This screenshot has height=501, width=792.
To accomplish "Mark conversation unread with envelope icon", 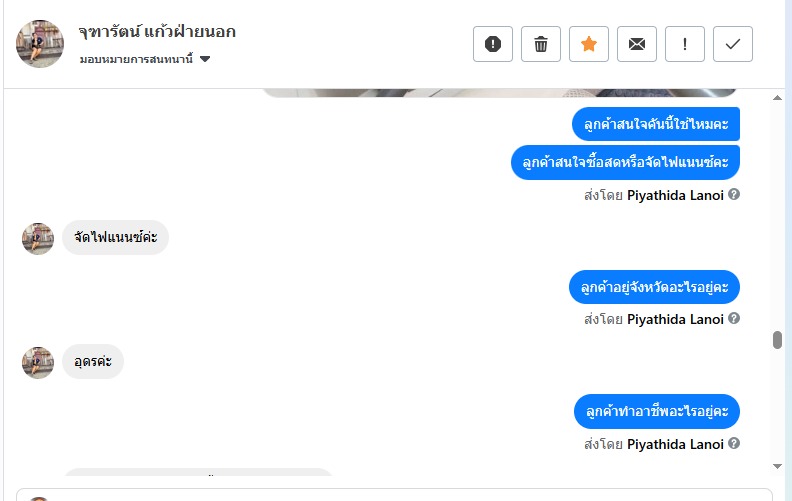I will (x=637, y=44).
